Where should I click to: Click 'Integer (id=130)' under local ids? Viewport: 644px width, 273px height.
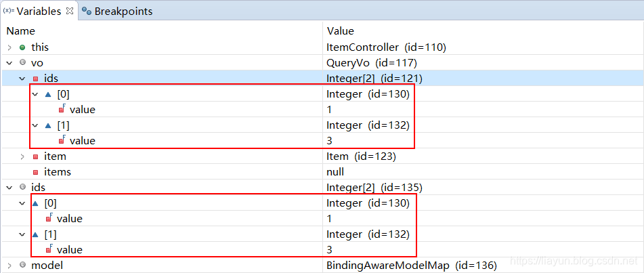(x=368, y=203)
